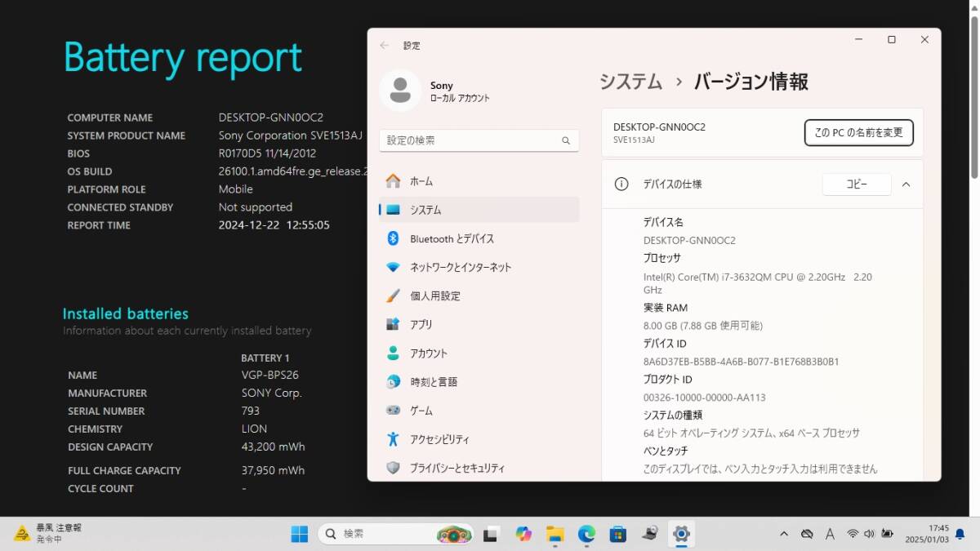Screen dimensions: 980x551
Task: Click the volume speaker icon in tray
Action: tap(870, 534)
